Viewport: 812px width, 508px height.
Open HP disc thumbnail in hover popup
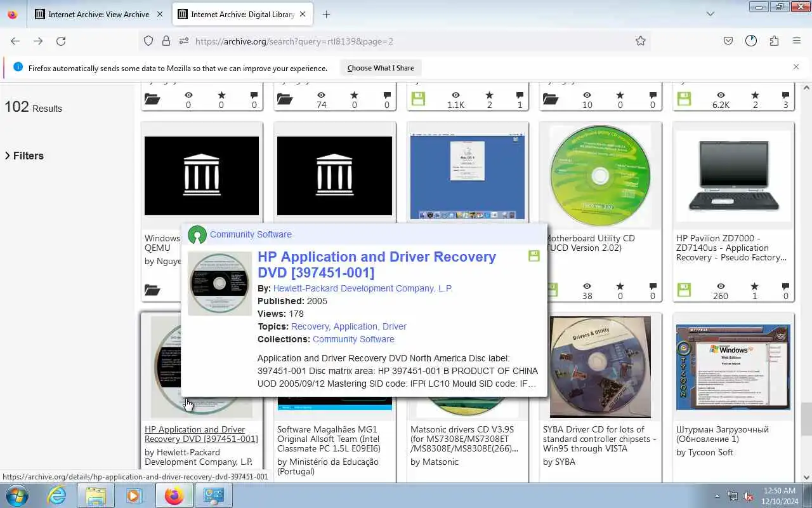pos(219,284)
